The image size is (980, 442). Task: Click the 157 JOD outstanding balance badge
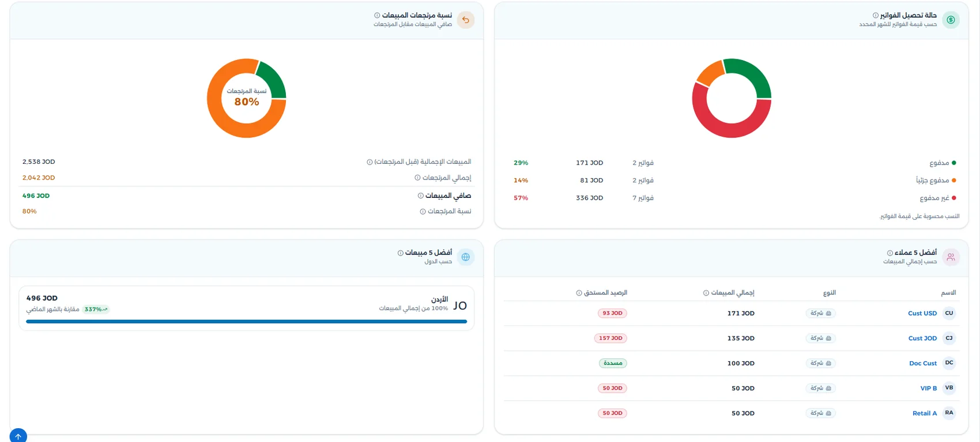pyautogui.click(x=610, y=338)
